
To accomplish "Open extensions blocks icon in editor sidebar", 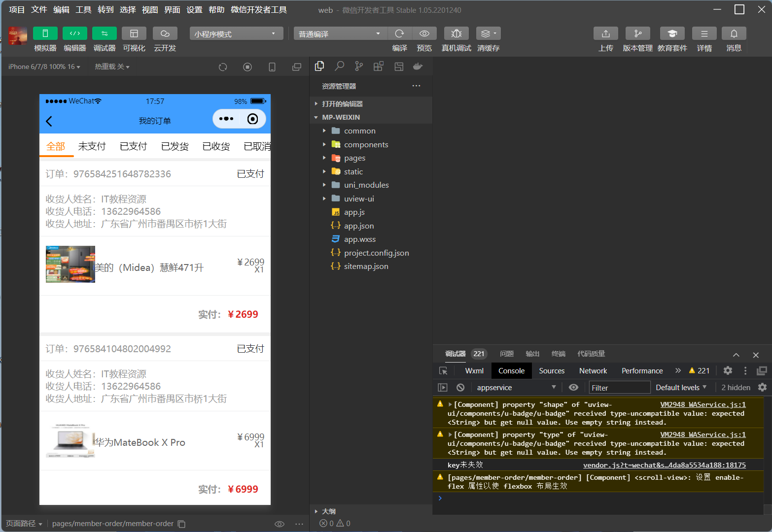I will tap(379, 66).
